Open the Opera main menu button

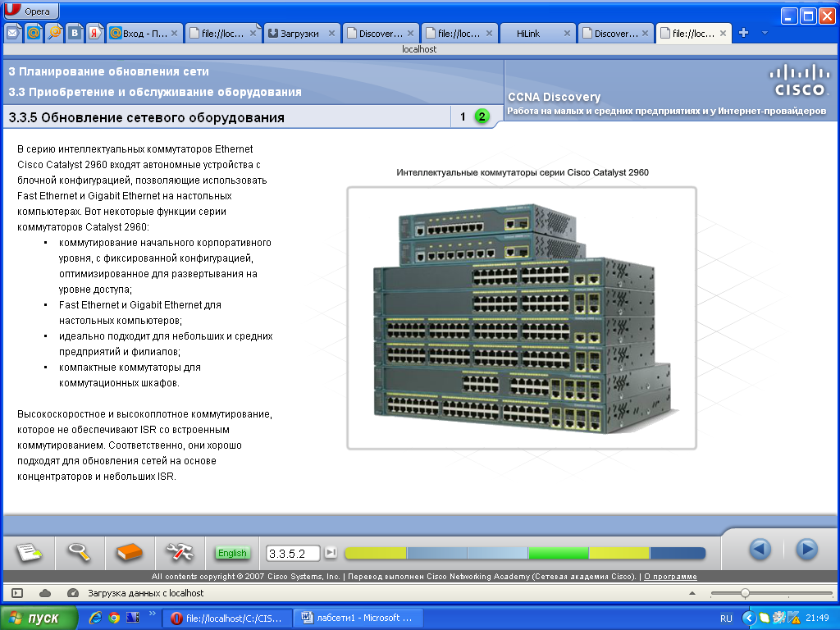point(31,11)
